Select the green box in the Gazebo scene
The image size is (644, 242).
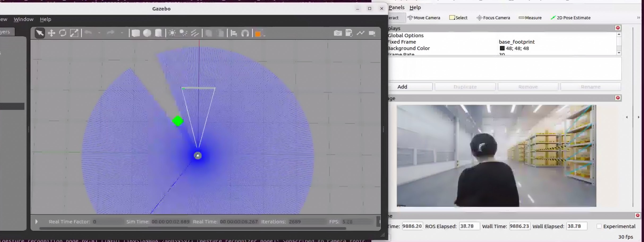178,121
